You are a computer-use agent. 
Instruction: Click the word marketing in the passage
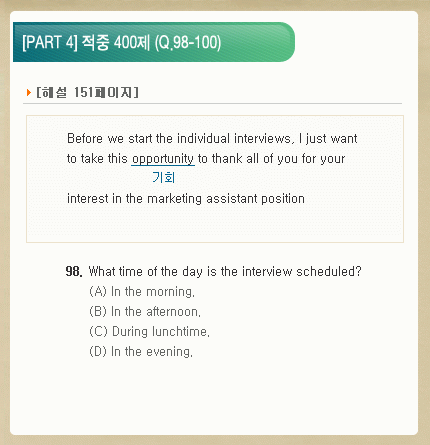coord(174,199)
